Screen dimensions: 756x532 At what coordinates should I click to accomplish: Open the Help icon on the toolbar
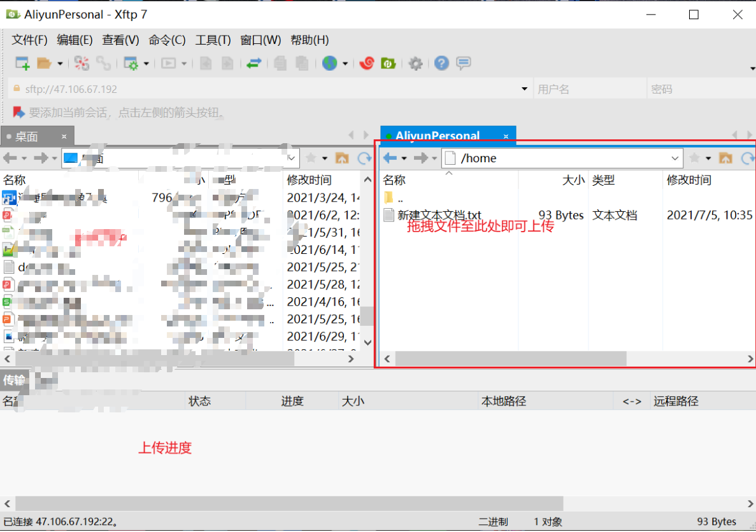(441, 63)
